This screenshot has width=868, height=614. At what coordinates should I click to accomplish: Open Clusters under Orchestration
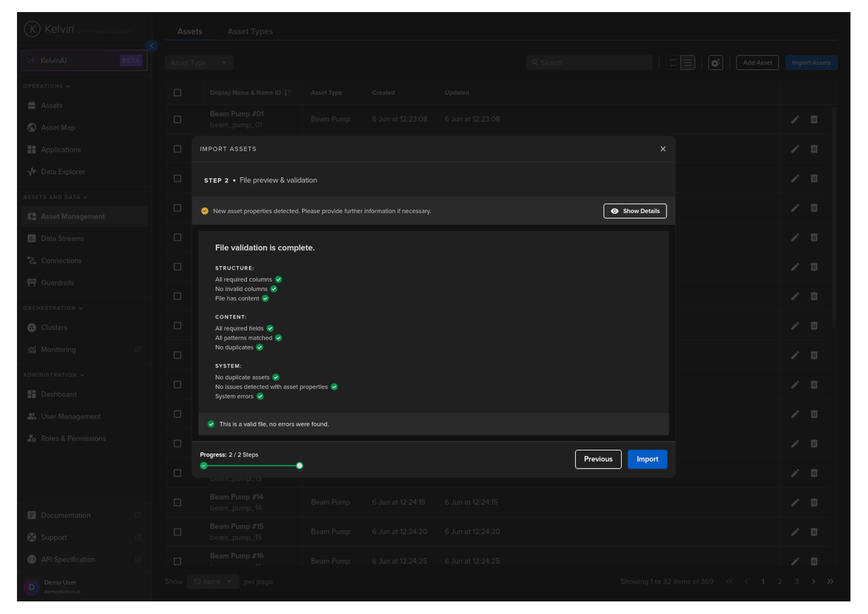pyautogui.click(x=54, y=328)
